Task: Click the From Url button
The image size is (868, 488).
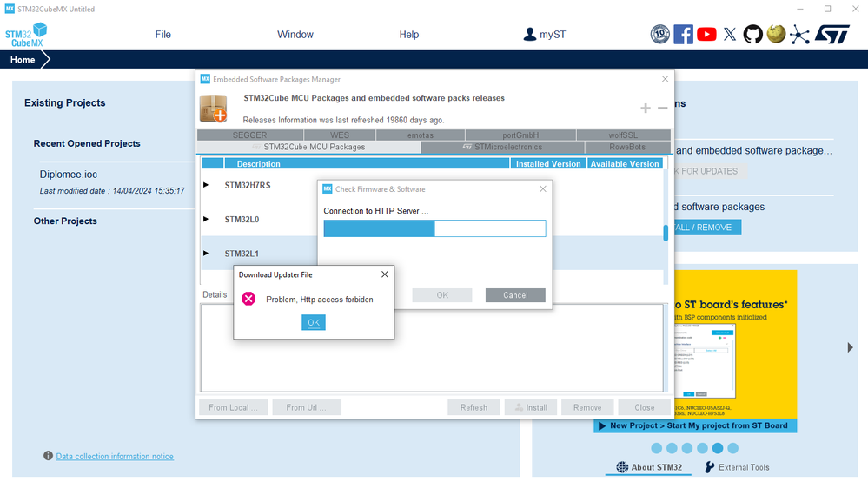Action: (x=307, y=407)
